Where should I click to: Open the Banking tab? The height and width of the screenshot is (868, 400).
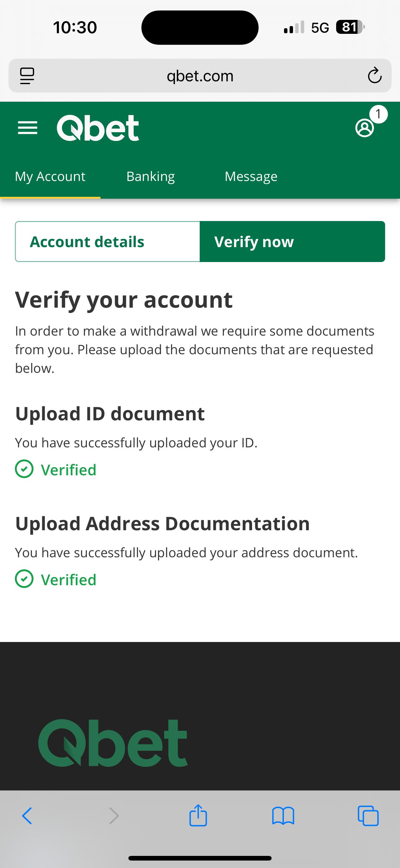point(150,177)
